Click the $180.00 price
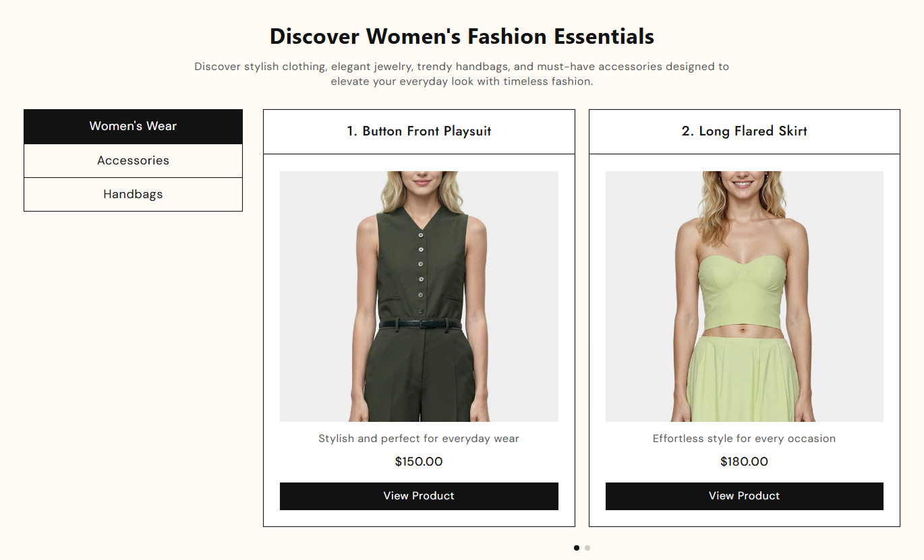This screenshot has width=924, height=560. point(745,462)
